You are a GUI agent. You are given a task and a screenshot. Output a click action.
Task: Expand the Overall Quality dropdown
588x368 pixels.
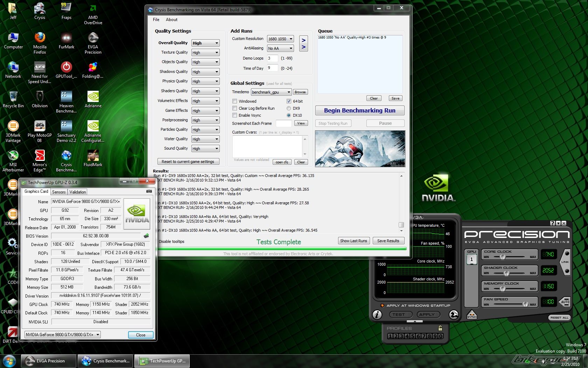tap(205, 43)
